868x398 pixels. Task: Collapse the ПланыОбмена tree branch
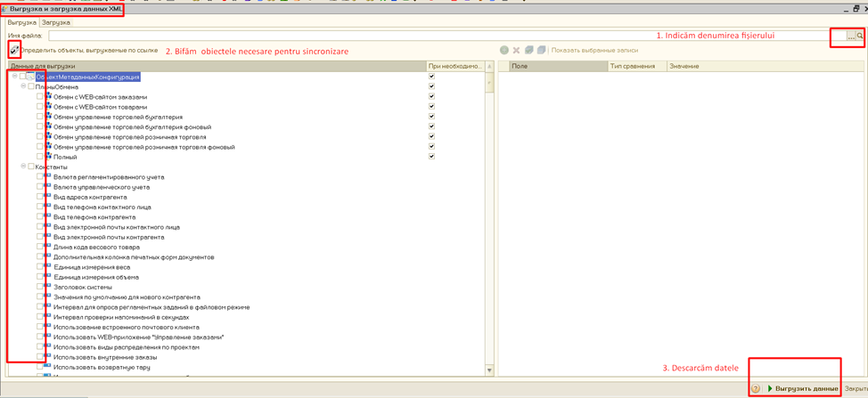point(22,86)
